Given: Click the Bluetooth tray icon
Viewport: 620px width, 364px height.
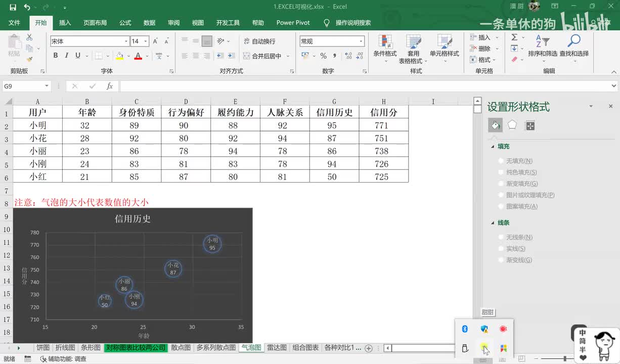Looking at the screenshot, I should point(465,329).
